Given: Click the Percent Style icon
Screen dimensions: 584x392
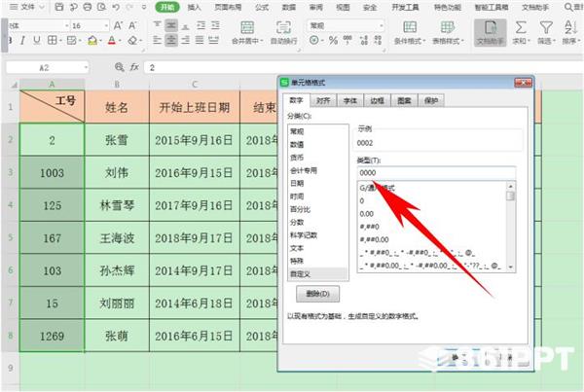Looking at the screenshot, I should coord(333,40).
